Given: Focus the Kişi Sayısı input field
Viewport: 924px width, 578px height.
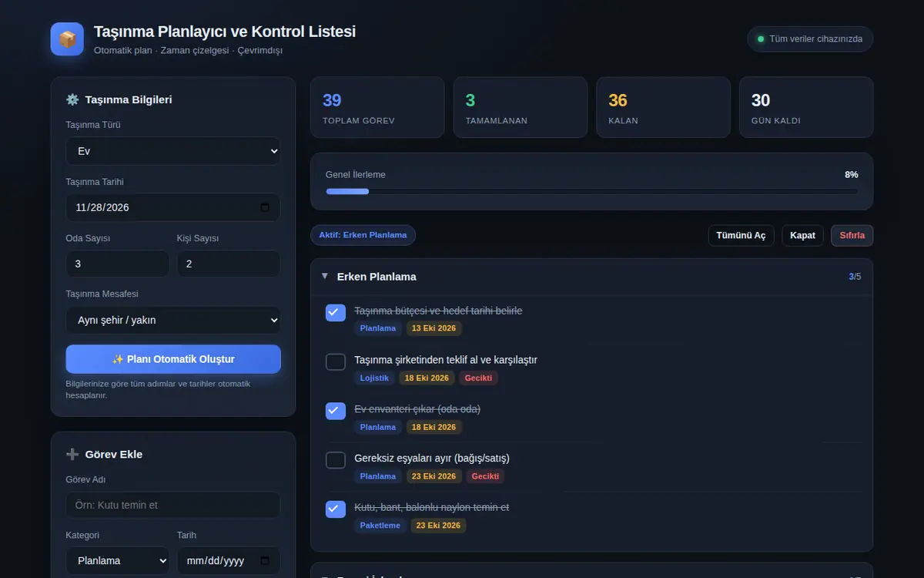Looking at the screenshot, I should click(x=229, y=264).
